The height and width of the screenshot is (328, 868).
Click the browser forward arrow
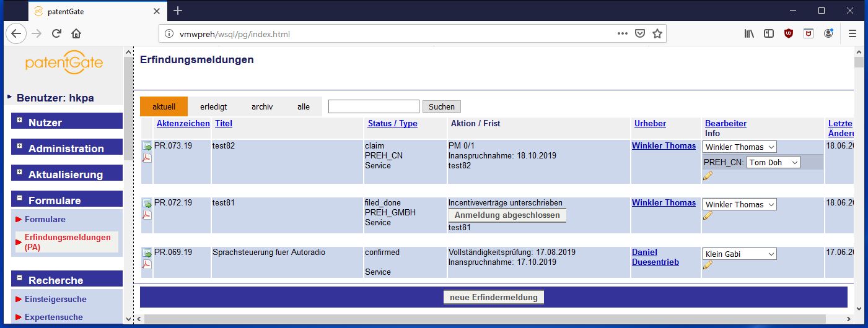36,33
